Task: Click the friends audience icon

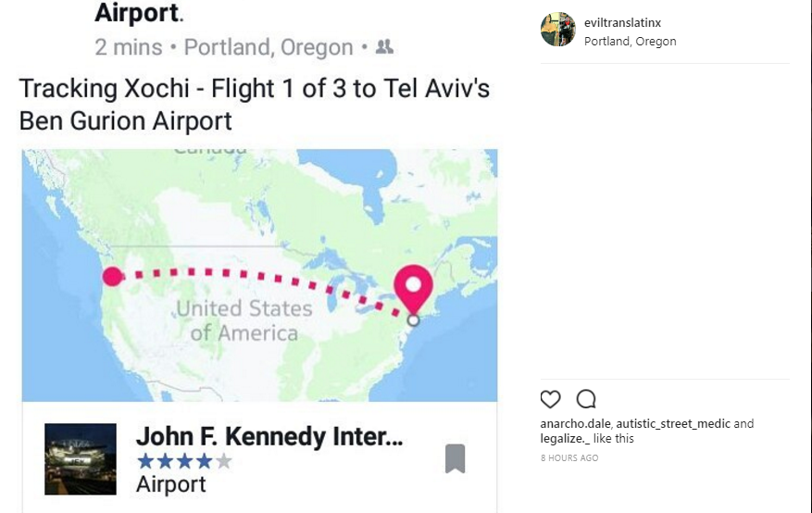Action: tap(384, 47)
